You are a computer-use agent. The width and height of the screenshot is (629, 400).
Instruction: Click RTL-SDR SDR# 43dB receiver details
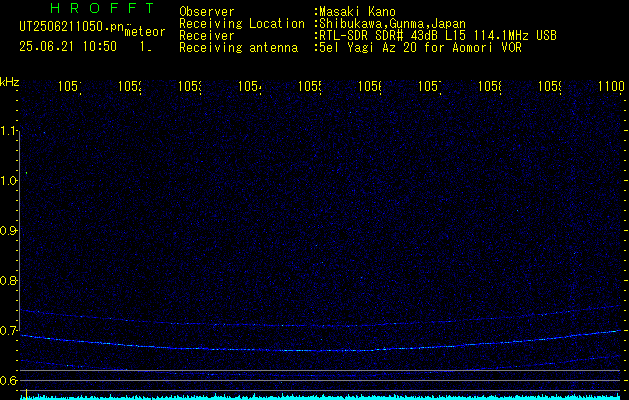[x=438, y=36]
